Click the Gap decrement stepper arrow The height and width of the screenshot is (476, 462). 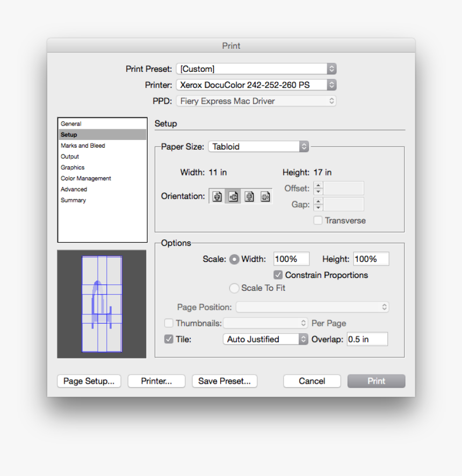318,207
